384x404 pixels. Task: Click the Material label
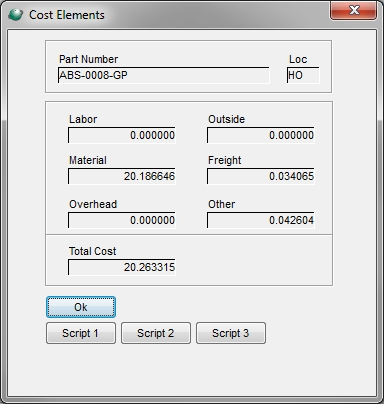[88, 160]
